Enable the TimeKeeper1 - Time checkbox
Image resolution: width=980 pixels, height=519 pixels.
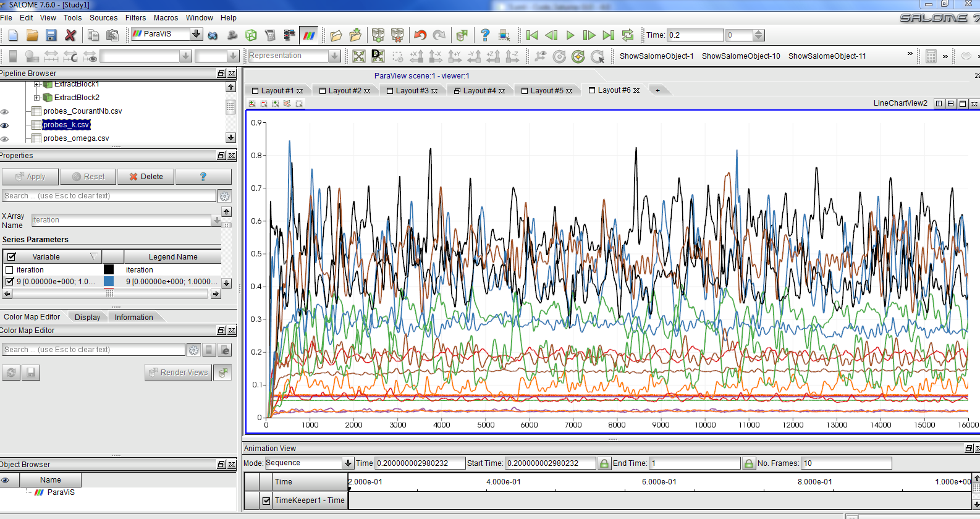click(x=266, y=500)
